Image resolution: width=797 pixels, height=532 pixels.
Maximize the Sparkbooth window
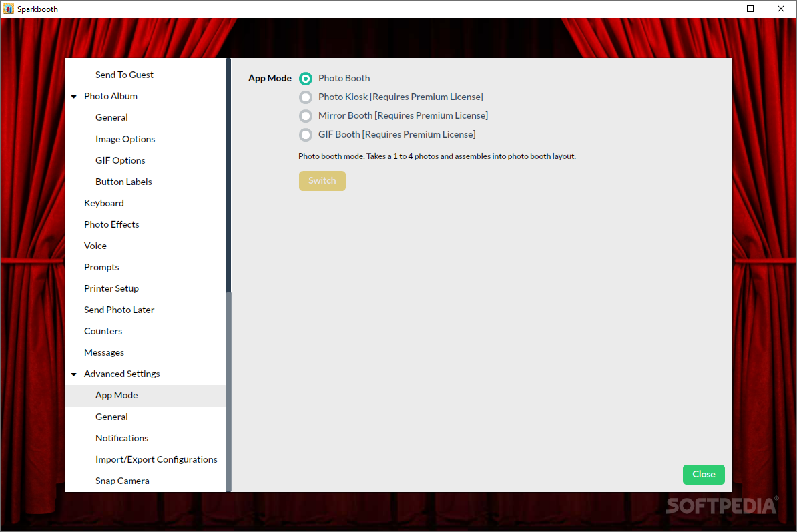pyautogui.click(x=750, y=9)
